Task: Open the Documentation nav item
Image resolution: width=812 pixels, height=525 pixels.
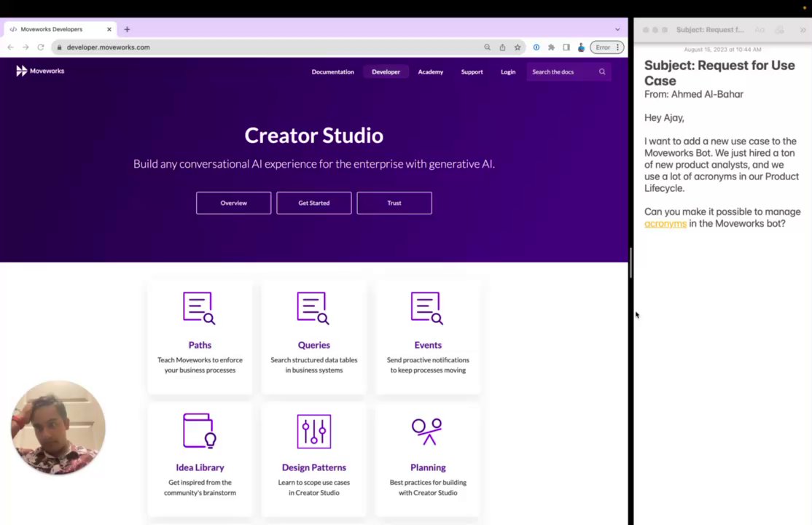Action: point(333,72)
